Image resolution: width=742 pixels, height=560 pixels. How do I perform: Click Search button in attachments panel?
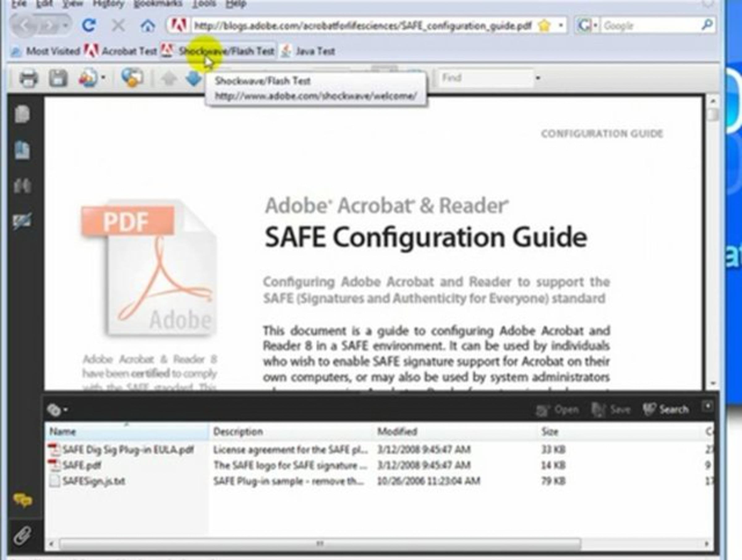(x=666, y=409)
